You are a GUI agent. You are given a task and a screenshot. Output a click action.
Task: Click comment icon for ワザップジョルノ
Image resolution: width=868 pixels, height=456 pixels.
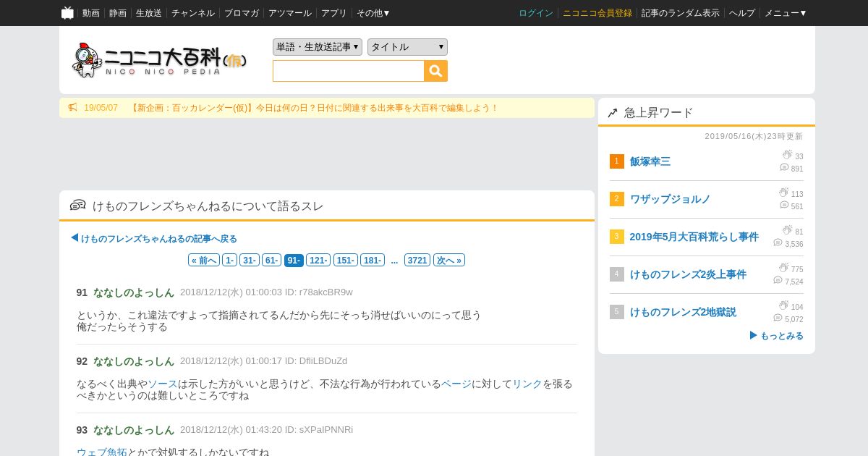point(784,205)
